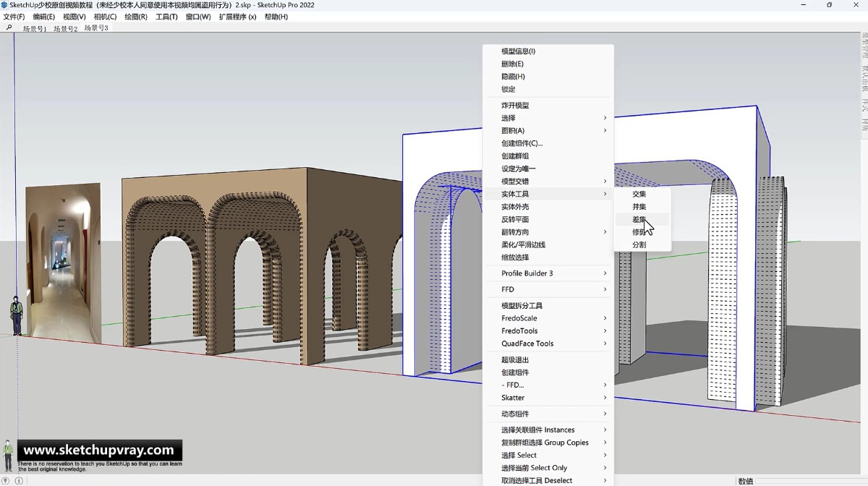Viewport: 868px width, 486px height.
Task: Click the SketchUp logo icon in title bar
Action: point(4,5)
